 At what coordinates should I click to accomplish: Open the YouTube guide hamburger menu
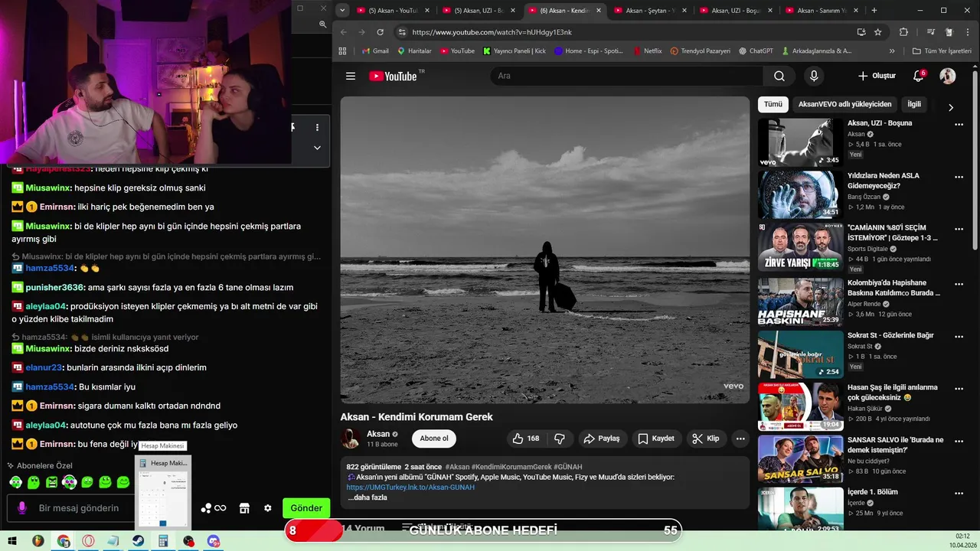351,76
